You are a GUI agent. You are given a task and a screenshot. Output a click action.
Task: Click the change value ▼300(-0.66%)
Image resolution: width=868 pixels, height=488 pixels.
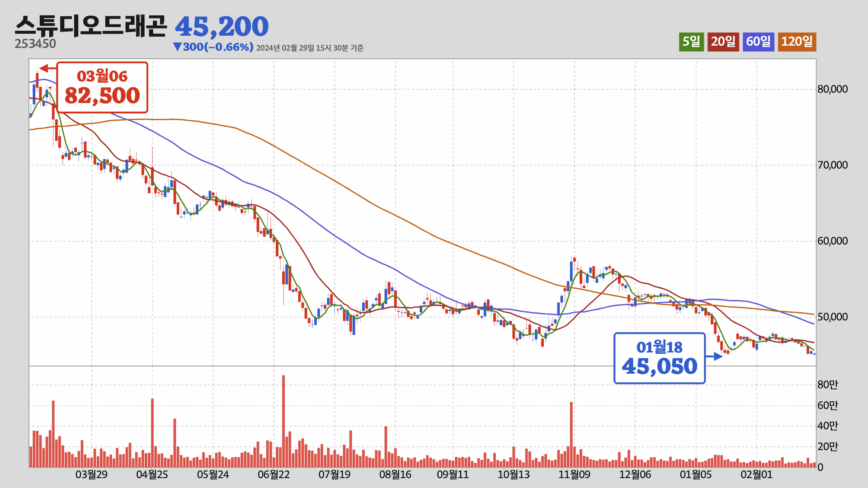(213, 47)
